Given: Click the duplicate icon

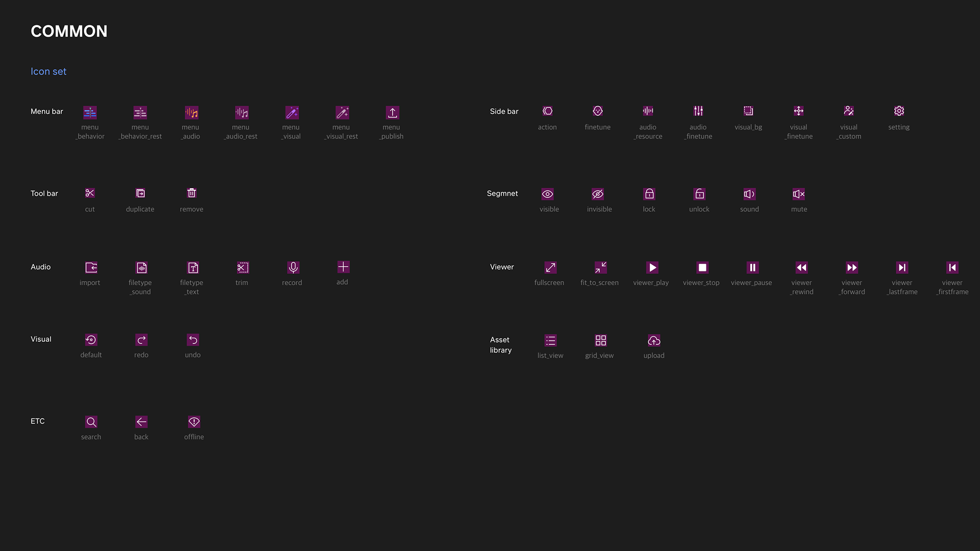Looking at the screenshot, I should click(140, 193).
